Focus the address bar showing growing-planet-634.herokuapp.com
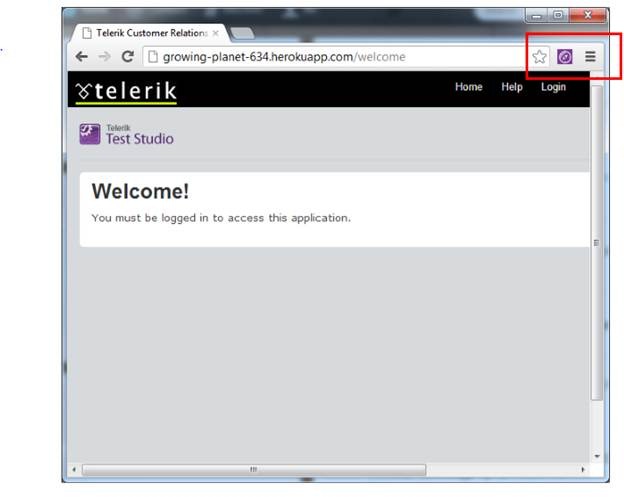624x497 pixels. (x=330, y=57)
